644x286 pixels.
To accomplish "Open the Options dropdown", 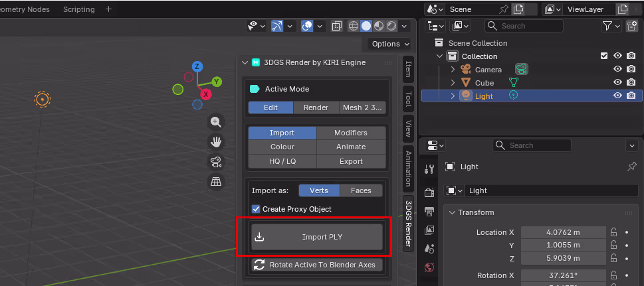I will tap(391, 44).
